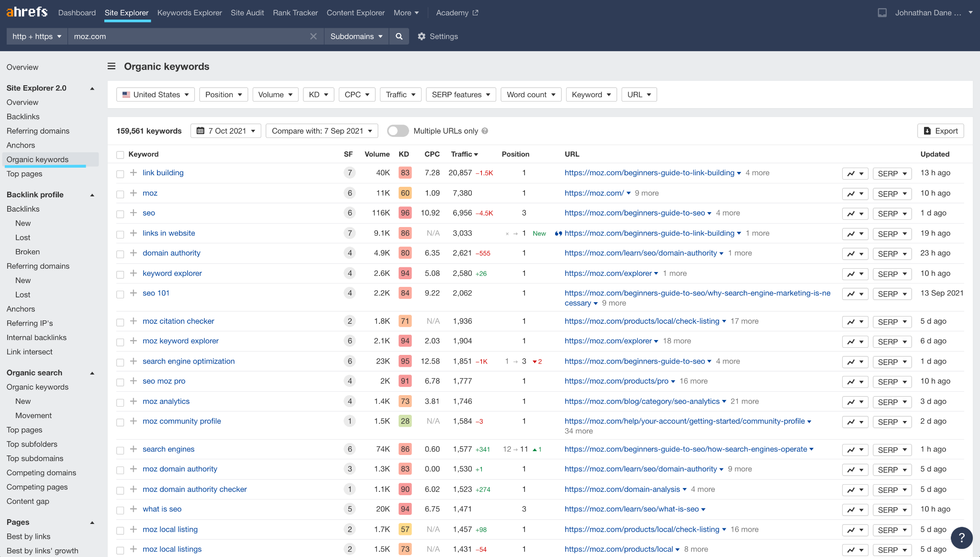This screenshot has width=980, height=557.
Task: Clear the moz.com search field
Action: click(313, 36)
